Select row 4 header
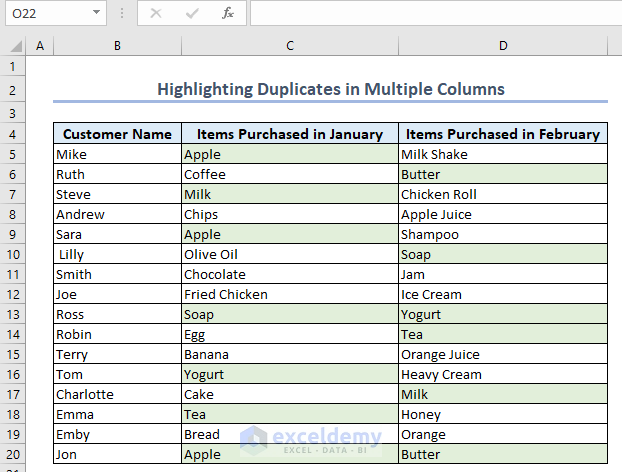622x472 pixels. pos(13,134)
